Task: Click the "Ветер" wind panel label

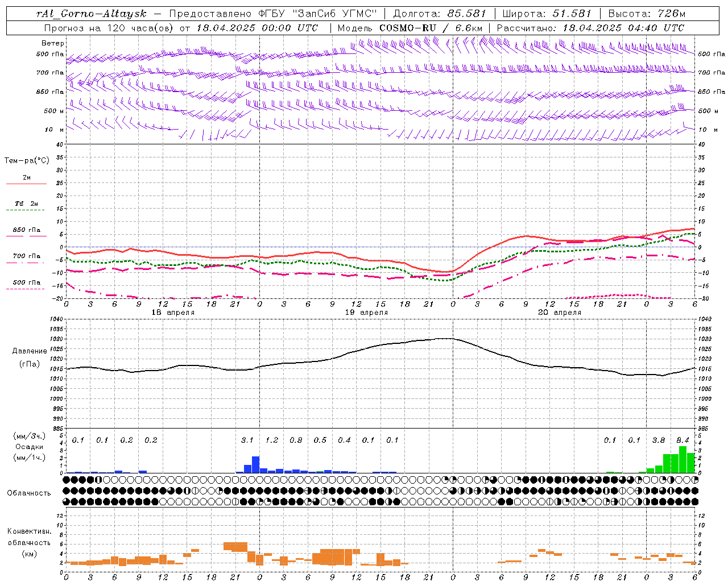Action: click(x=53, y=43)
